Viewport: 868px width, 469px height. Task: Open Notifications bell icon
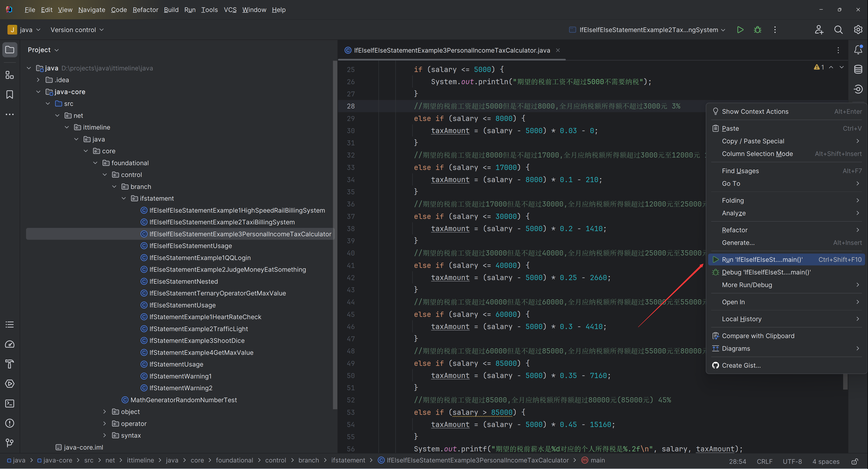(858, 50)
